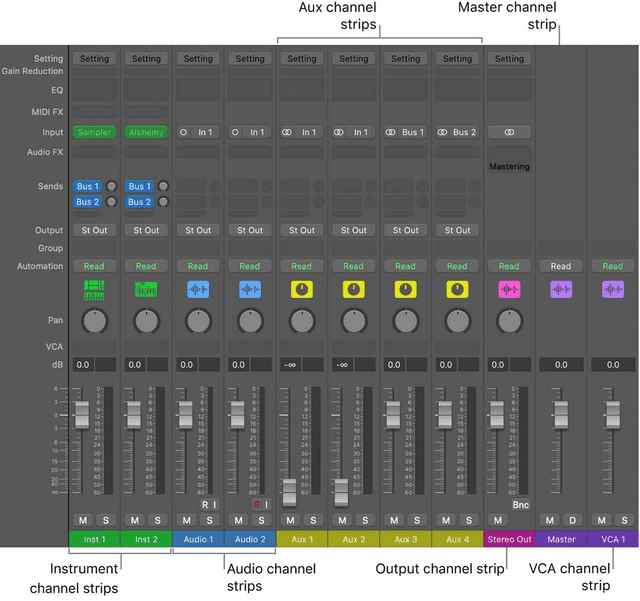Open the Audio 1 Setting menu
The image size is (640, 601).
pos(198,59)
